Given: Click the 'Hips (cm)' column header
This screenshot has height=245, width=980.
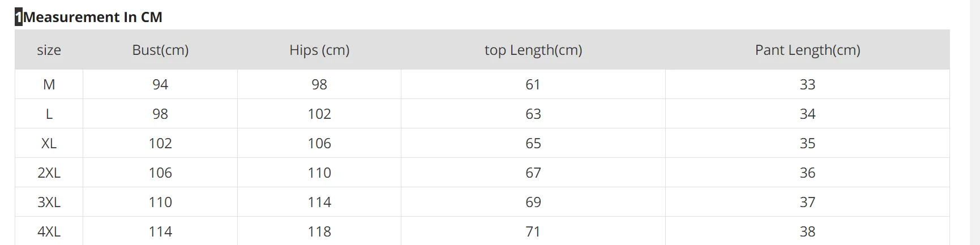Looking at the screenshot, I should tap(319, 50).
